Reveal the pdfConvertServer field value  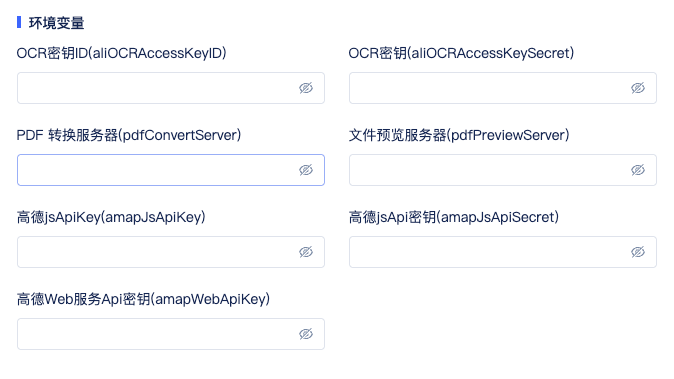click(306, 170)
